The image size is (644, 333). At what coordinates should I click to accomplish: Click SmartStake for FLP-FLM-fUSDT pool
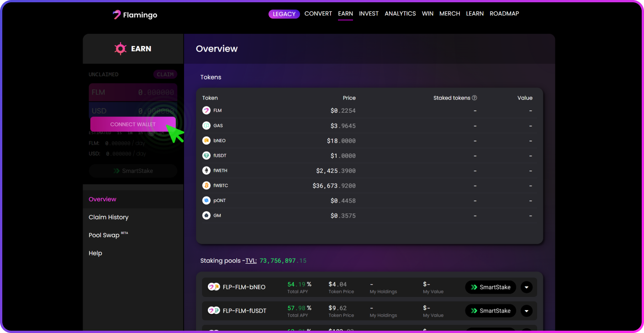pyautogui.click(x=491, y=311)
